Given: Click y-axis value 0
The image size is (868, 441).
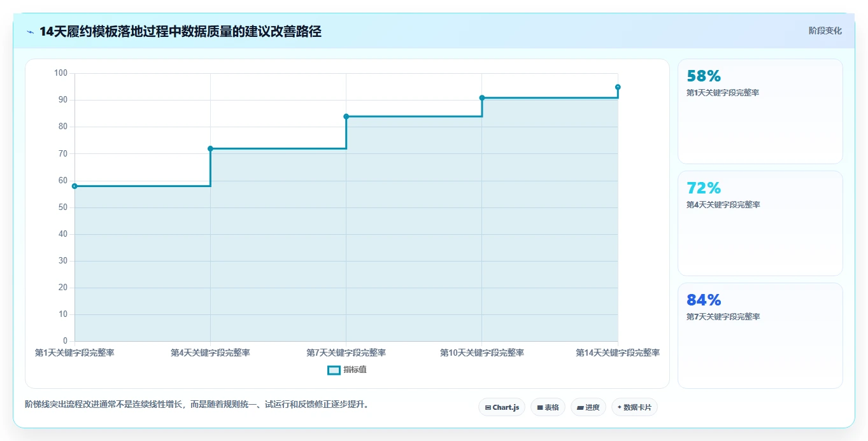Looking at the screenshot, I should pos(65,341).
